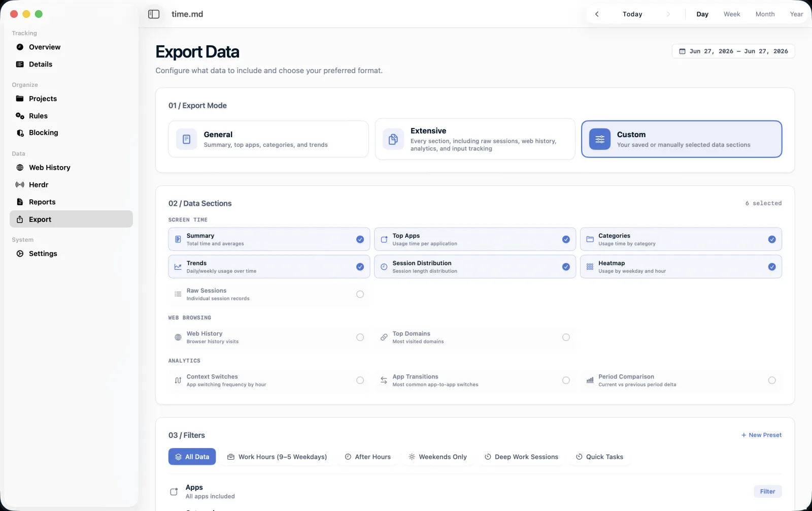
Task: Toggle the sidebar panel icon
Action: click(154, 14)
